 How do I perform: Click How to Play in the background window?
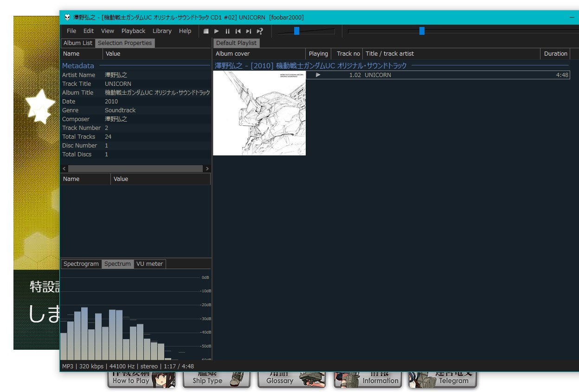tap(141, 379)
